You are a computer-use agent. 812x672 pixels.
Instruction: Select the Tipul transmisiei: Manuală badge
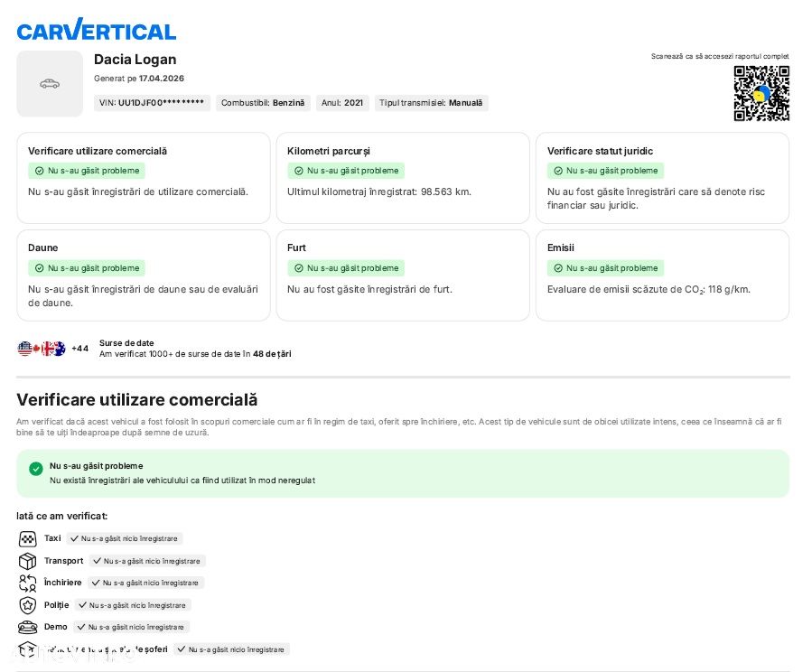[x=431, y=103]
